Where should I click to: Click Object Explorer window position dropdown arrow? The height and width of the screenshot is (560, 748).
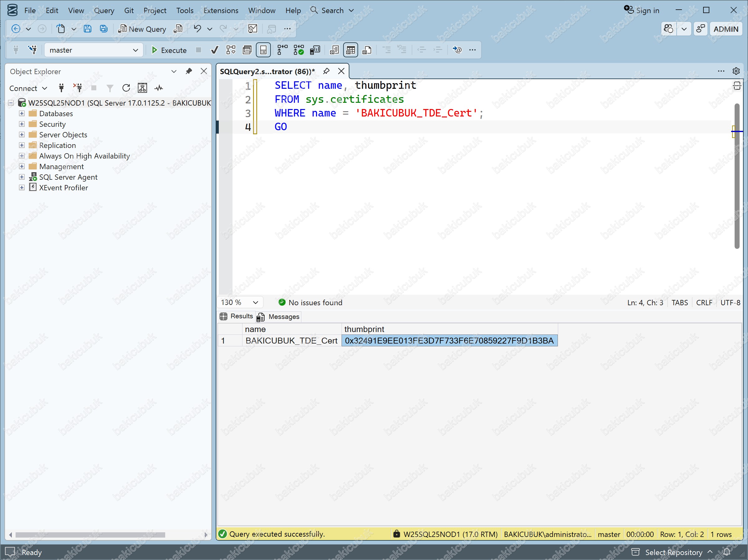coord(174,71)
